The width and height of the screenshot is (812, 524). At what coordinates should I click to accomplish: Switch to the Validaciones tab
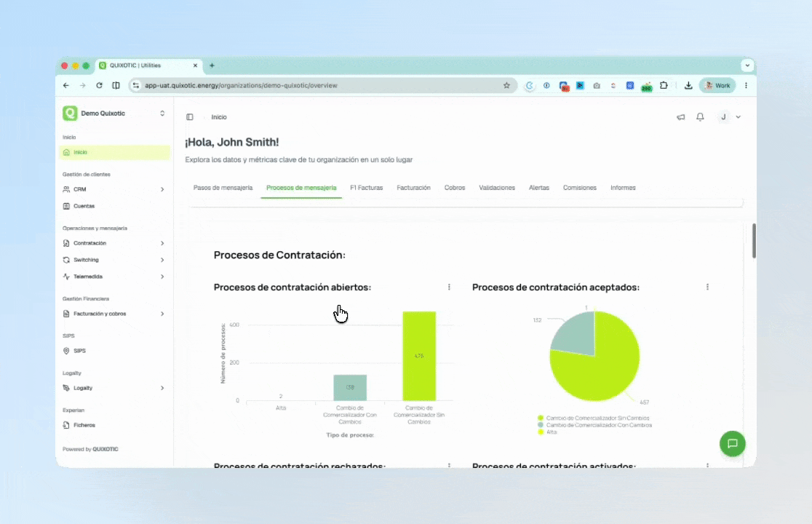tap(497, 188)
